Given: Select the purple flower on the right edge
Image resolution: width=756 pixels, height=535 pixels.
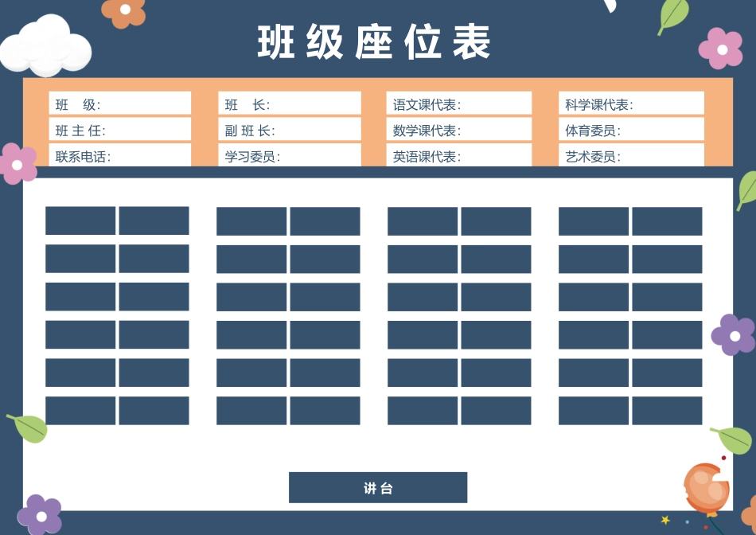Looking at the screenshot, I should click(x=733, y=335).
